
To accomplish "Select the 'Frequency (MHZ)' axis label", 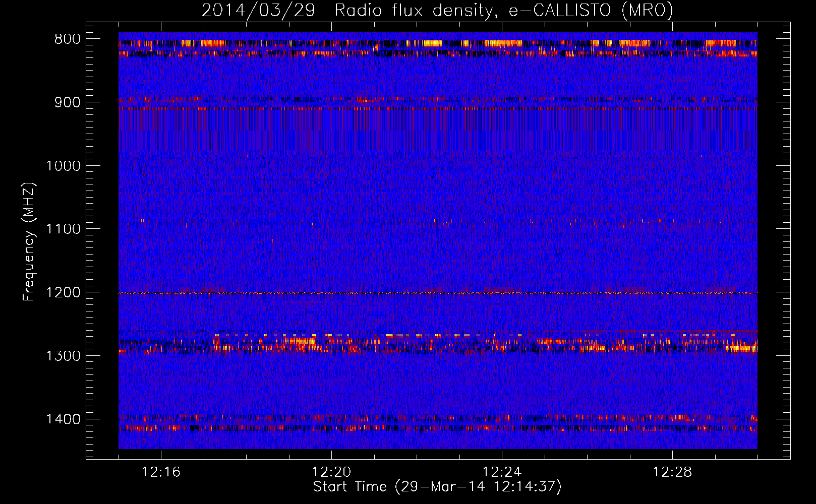I will click(29, 242).
